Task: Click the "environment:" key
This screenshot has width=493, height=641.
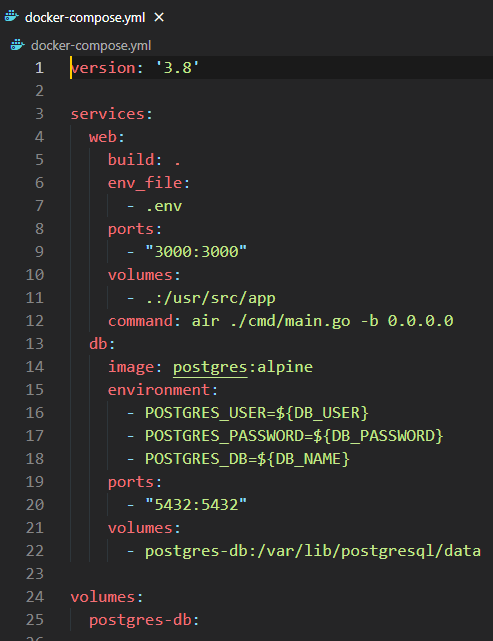Action: pos(163,390)
